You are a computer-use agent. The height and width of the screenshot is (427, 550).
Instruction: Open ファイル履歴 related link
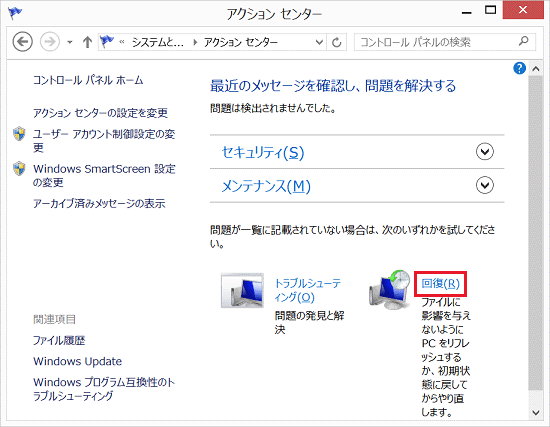(59, 340)
